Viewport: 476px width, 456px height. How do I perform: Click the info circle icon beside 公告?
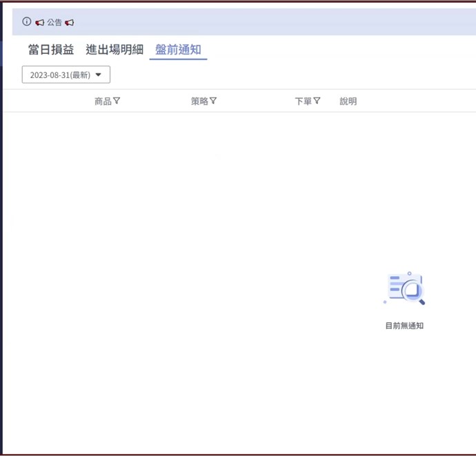(27, 22)
